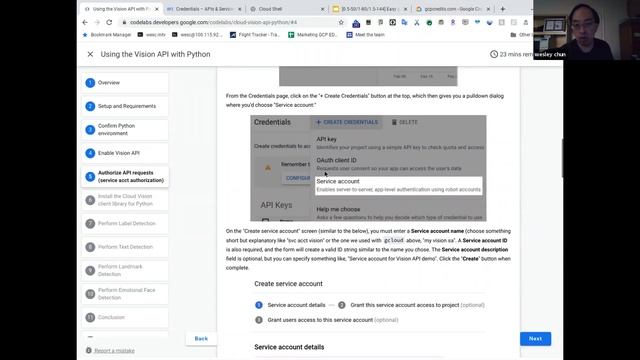The image size is (640, 360).
Task: Select step 5 Authorize API requests
Action: [125, 176]
